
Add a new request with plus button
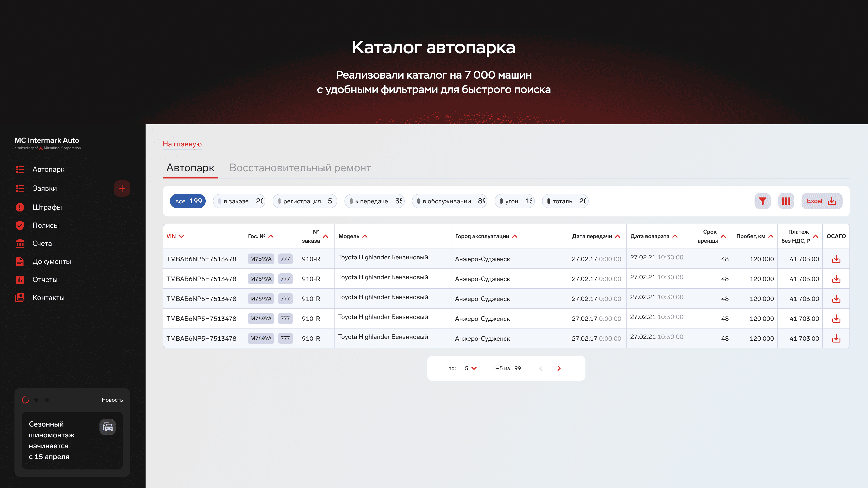coord(122,188)
